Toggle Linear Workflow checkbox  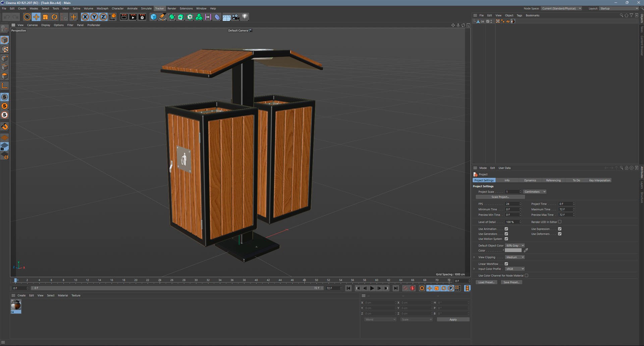tap(506, 264)
